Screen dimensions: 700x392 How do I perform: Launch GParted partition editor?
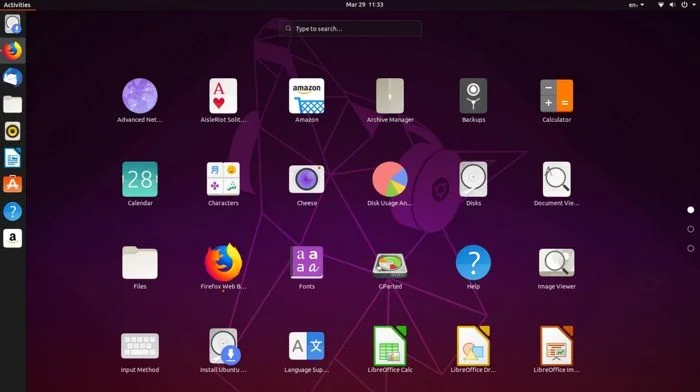390,265
